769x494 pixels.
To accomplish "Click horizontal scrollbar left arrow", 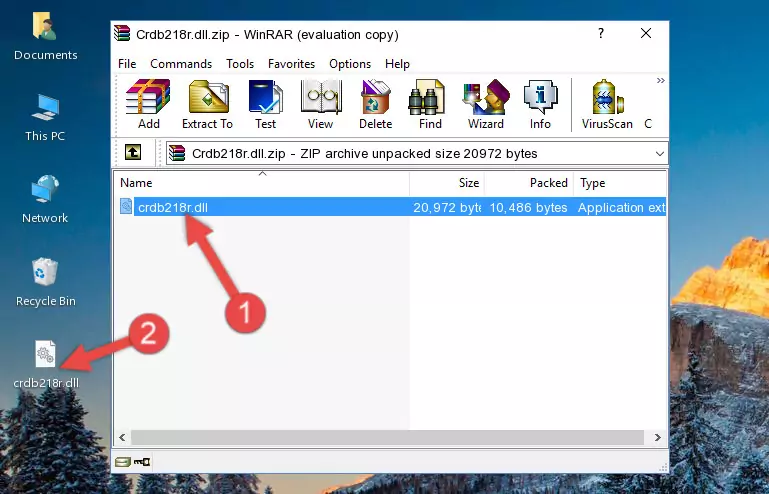I will coord(122,438).
